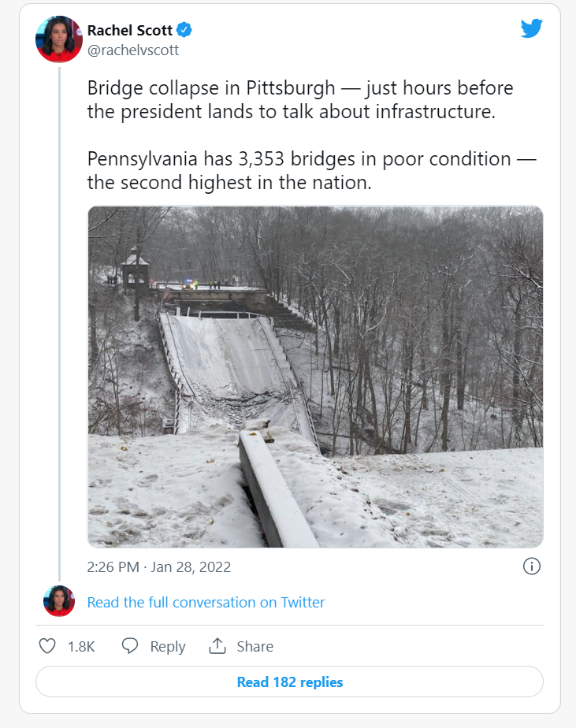Open the collapsed bridge photo
The image size is (576, 728).
pos(315,377)
